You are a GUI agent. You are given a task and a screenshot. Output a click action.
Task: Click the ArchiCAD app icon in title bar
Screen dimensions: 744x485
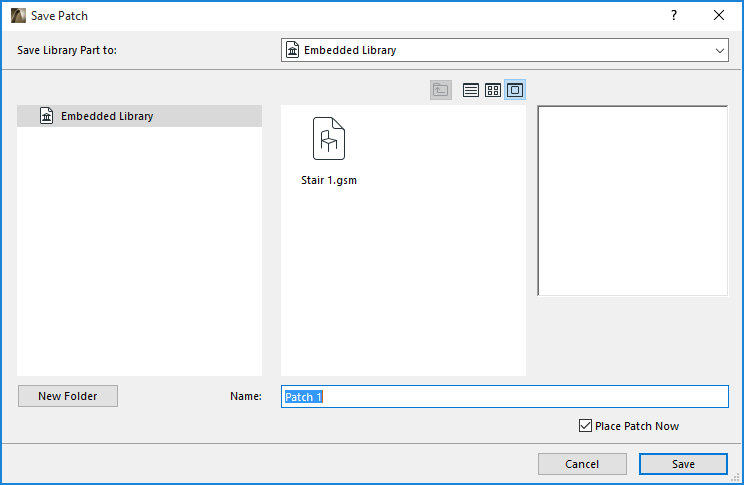18,15
